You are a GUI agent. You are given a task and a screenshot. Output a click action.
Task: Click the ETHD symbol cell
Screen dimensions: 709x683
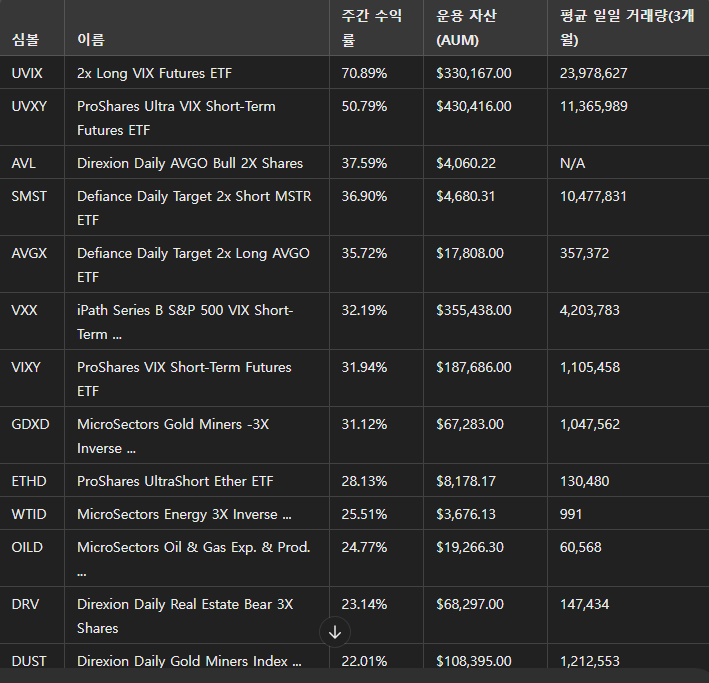(29, 481)
